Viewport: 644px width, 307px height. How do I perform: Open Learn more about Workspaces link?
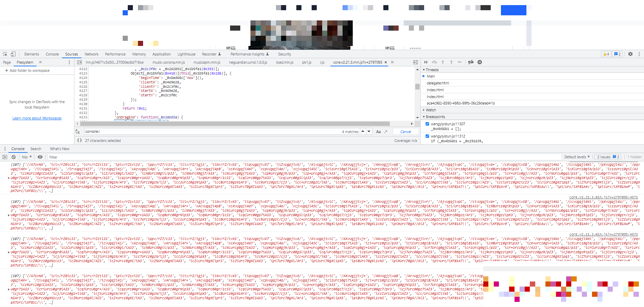click(x=37, y=118)
